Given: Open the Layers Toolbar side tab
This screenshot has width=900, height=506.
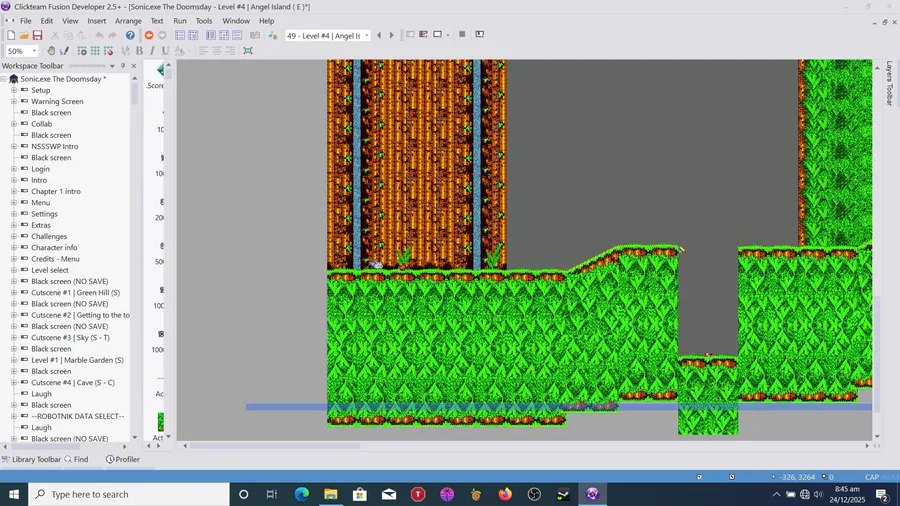Looking at the screenshot, I should (889, 83).
